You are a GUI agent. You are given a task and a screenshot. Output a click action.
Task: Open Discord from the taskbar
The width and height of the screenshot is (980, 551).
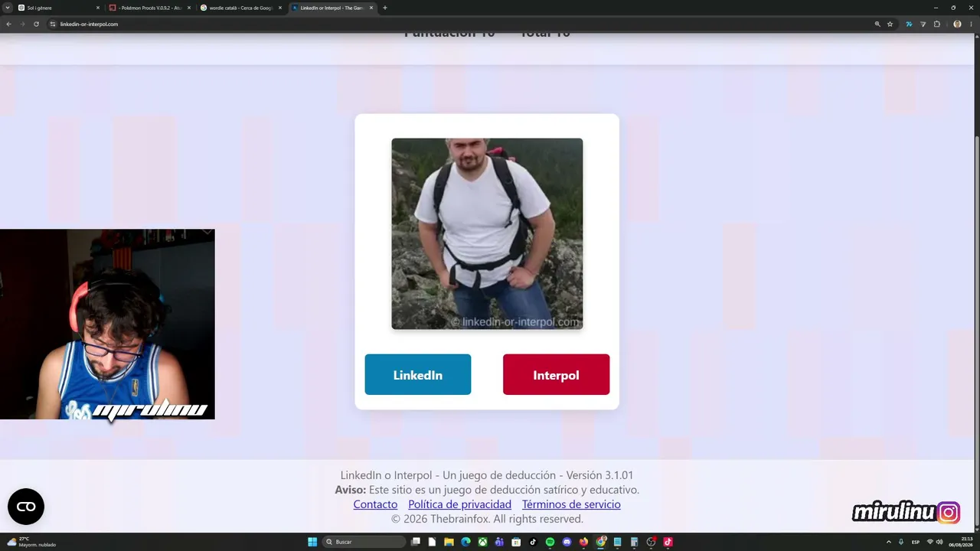[x=567, y=542]
